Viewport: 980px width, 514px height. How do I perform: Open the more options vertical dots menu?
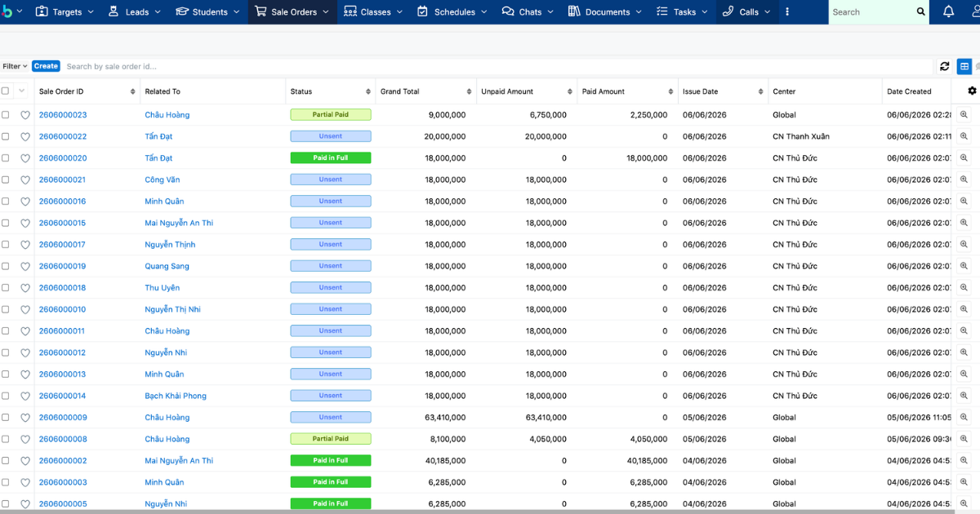pyautogui.click(x=787, y=12)
